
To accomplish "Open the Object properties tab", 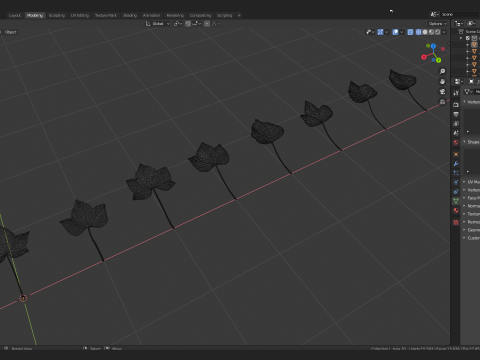I will click(x=456, y=154).
